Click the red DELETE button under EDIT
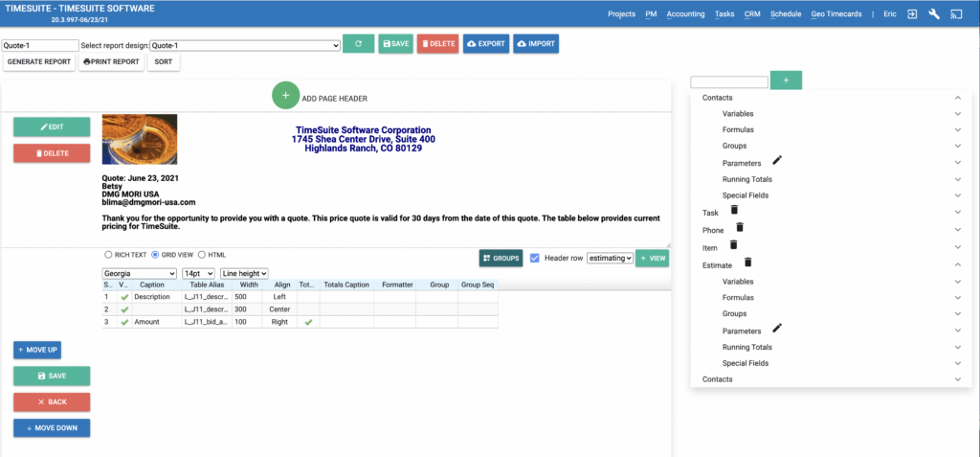This screenshot has height=457, width=980. coord(52,152)
